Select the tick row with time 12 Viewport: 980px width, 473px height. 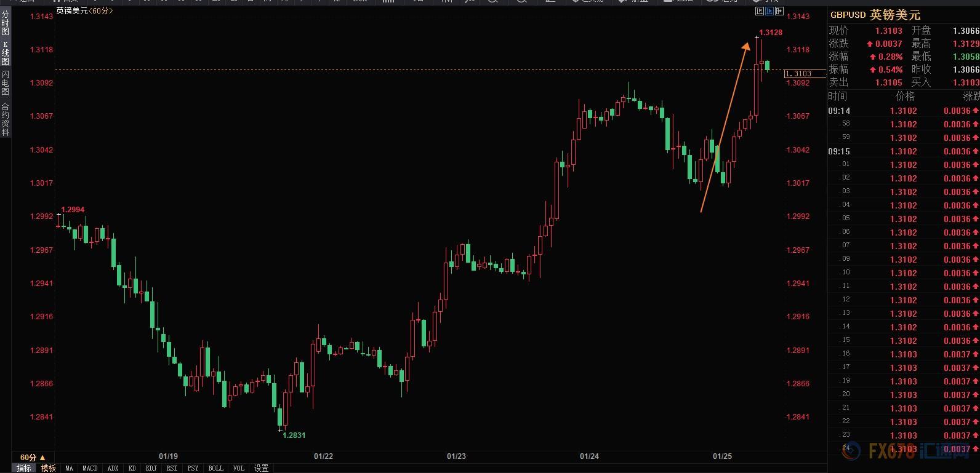pyautogui.click(x=846, y=300)
